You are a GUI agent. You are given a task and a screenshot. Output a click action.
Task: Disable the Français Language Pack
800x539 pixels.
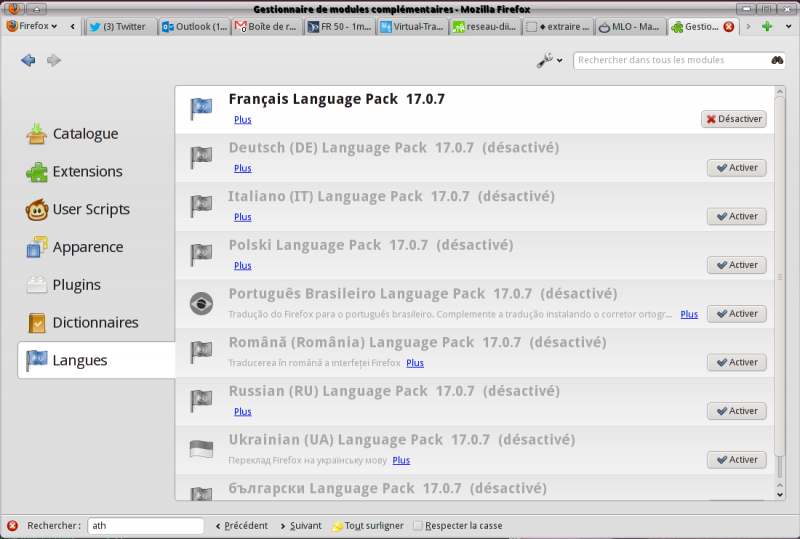click(x=734, y=119)
